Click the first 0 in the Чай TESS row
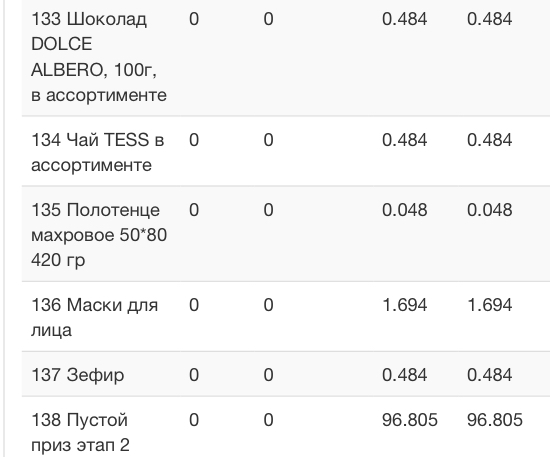This screenshot has height=457, width=550. 194,140
